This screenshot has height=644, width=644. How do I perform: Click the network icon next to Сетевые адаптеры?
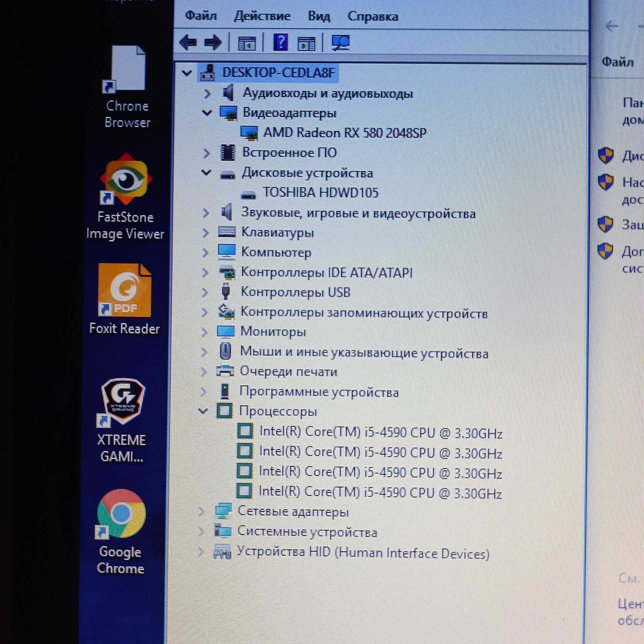(x=223, y=511)
